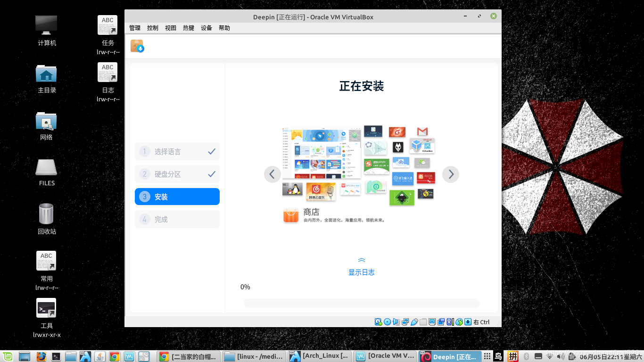The height and width of the screenshot is (362, 644).
Task: Select the FILES drive desktop icon
Action: coord(47,172)
